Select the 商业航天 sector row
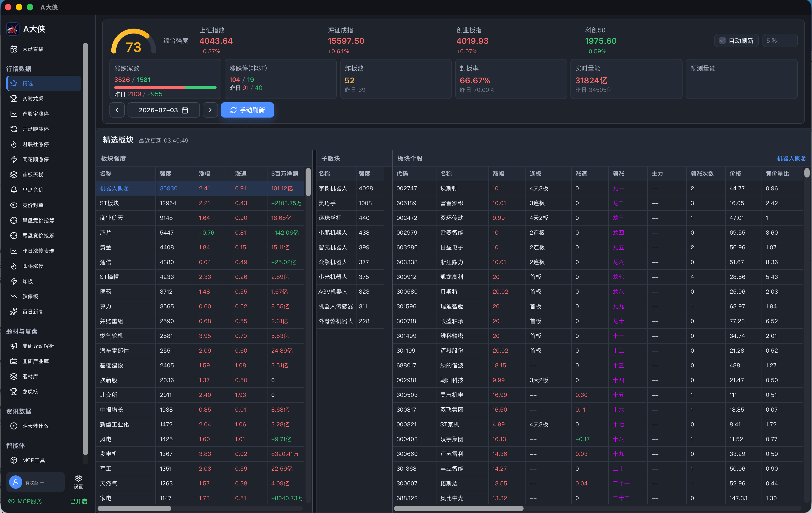 click(200, 218)
